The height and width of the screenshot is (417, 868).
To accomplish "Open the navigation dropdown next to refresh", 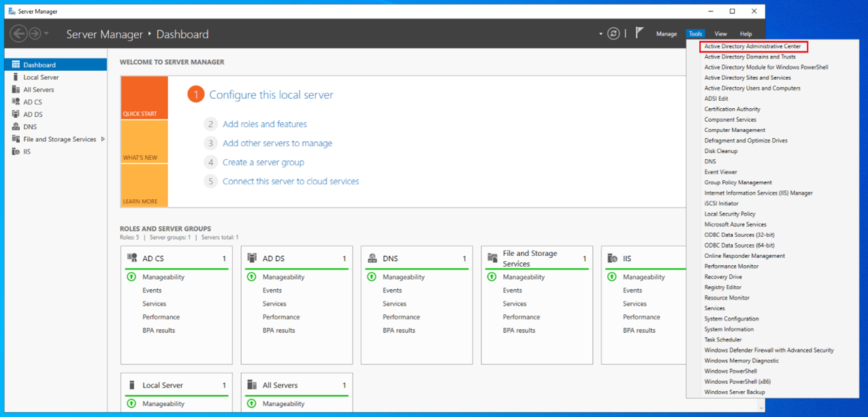I will [x=599, y=33].
